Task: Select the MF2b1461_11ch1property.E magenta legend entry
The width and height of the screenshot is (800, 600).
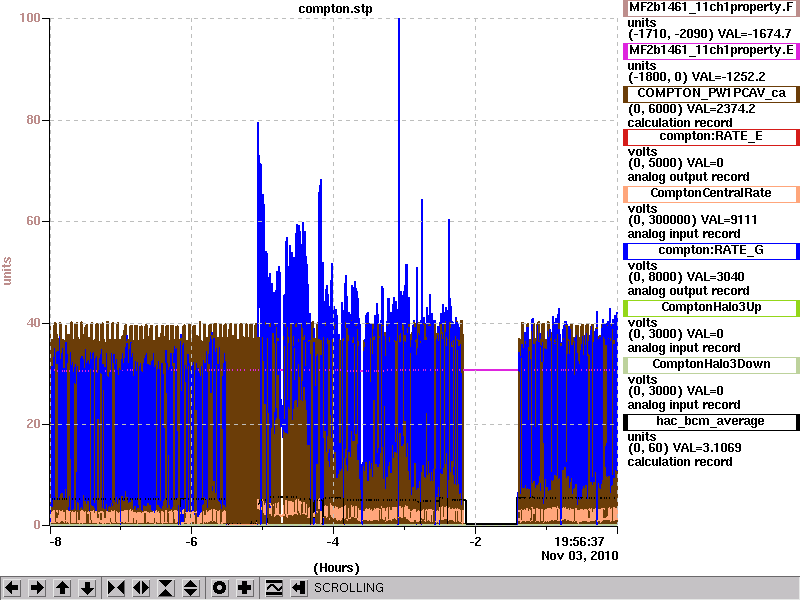Action: (x=711, y=51)
